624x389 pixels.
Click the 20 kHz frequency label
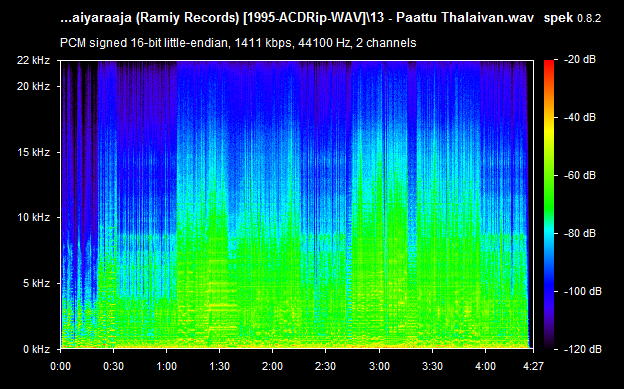[x=33, y=86]
